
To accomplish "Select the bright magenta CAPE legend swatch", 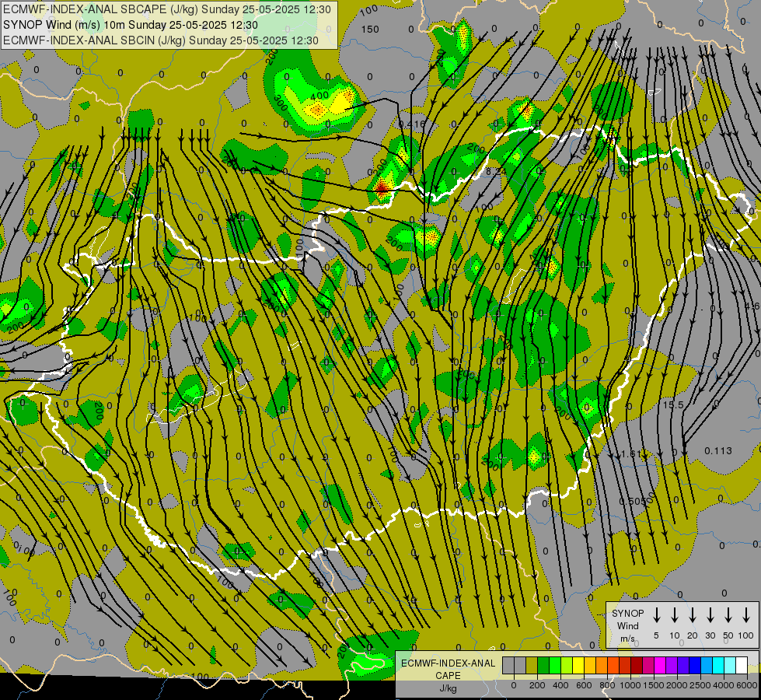I will click(x=660, y=665).
